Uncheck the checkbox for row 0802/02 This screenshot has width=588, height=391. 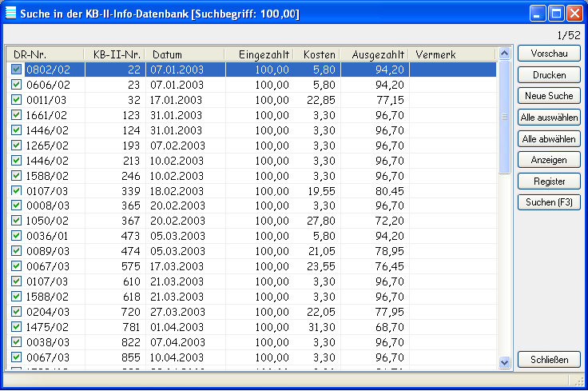click(x=17, y=70)
